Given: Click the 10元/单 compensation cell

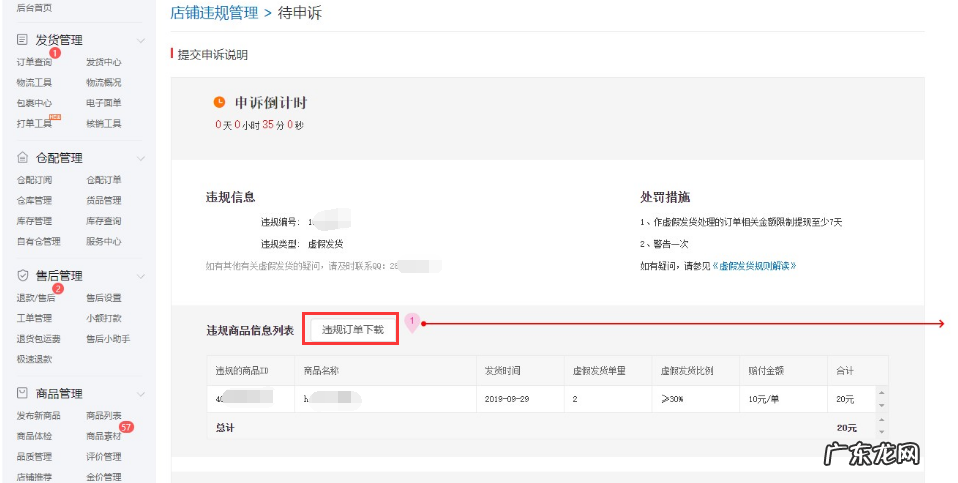Looking at the screenshot, I should pos(764,399).
